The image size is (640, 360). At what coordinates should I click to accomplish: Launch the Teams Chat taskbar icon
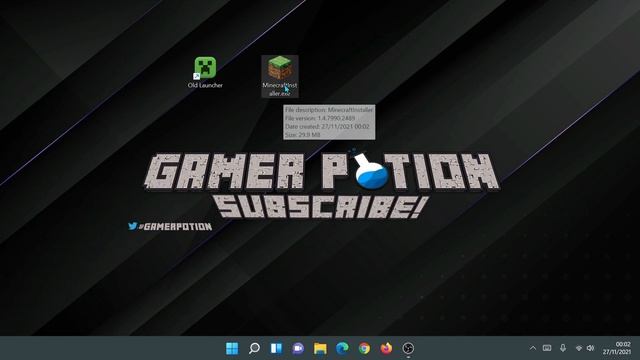pyautogui.click(x=298, y=348)
